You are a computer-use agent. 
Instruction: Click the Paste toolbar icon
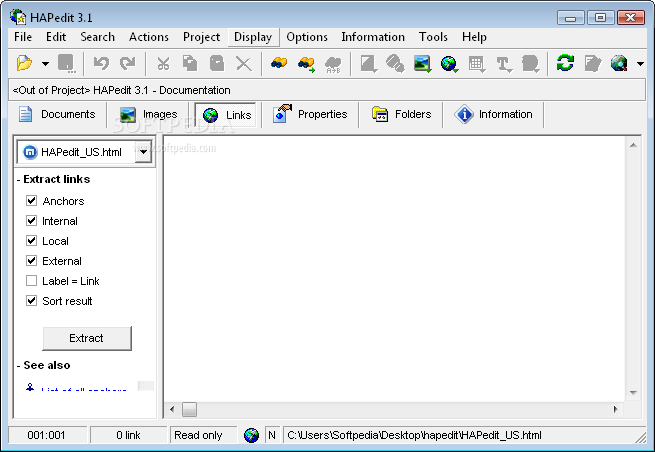pyautogui.click(x=217, y=63)
